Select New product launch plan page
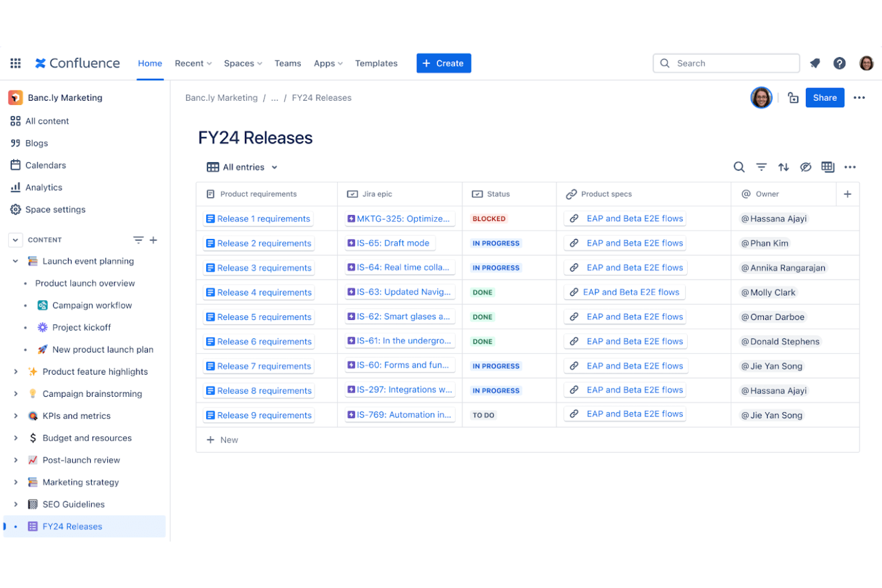882x588 pixels. point(103,349)
